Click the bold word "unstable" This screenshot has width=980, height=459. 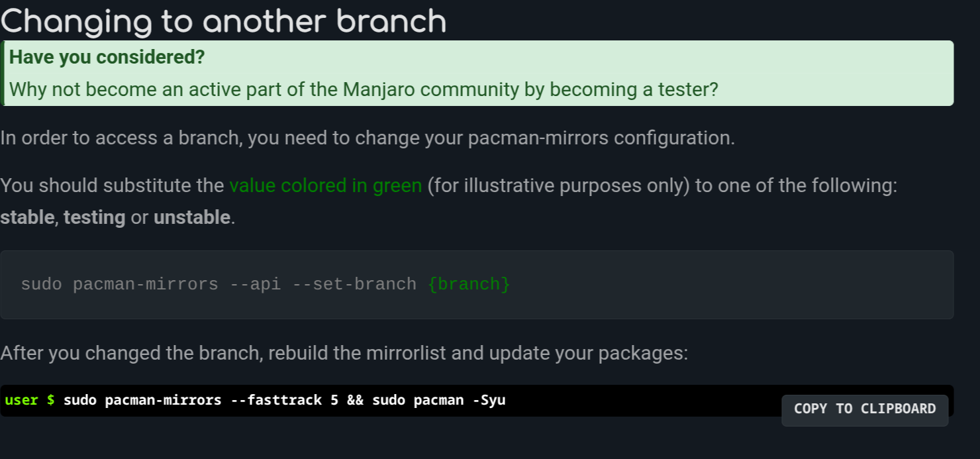pos(192,217)
